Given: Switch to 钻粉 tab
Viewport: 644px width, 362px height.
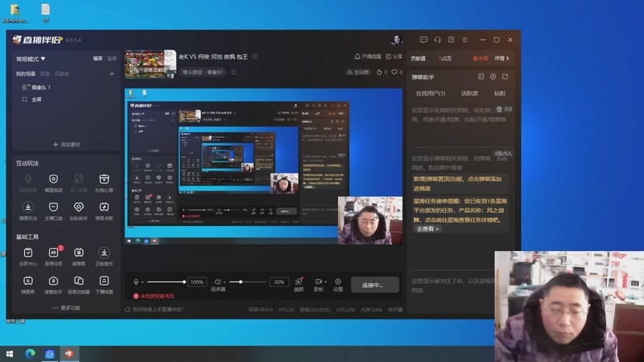Looking at the screenshot, I should [x=499, y=93].
